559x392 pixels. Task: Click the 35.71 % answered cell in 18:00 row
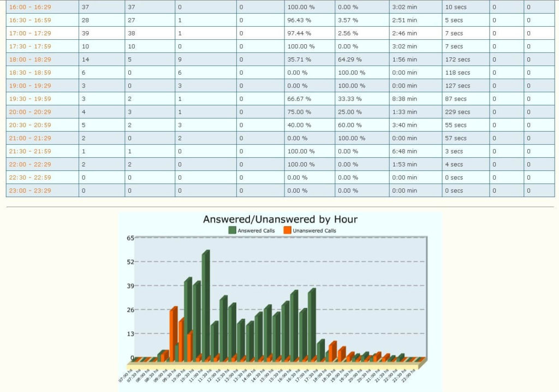pyautogui.click(x=298, y=60)
